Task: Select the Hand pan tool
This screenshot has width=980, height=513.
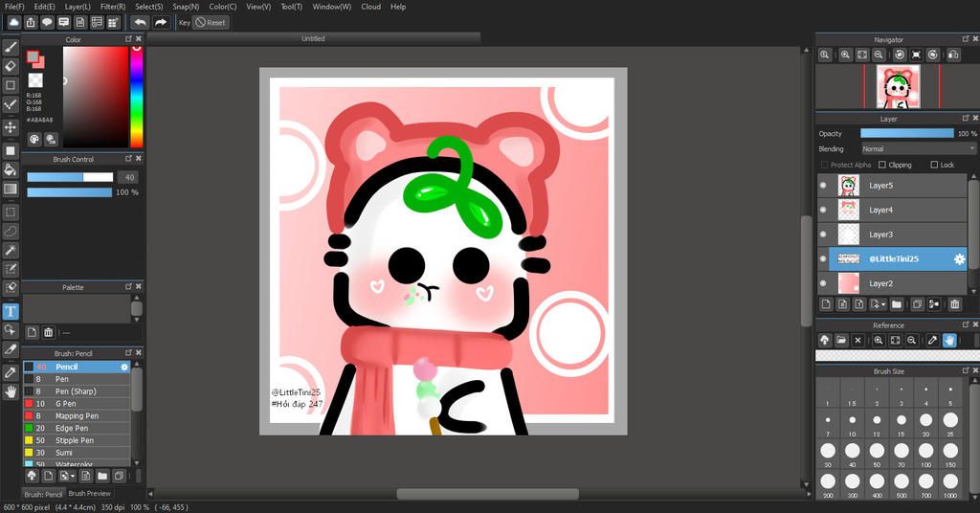Action: 11,391
